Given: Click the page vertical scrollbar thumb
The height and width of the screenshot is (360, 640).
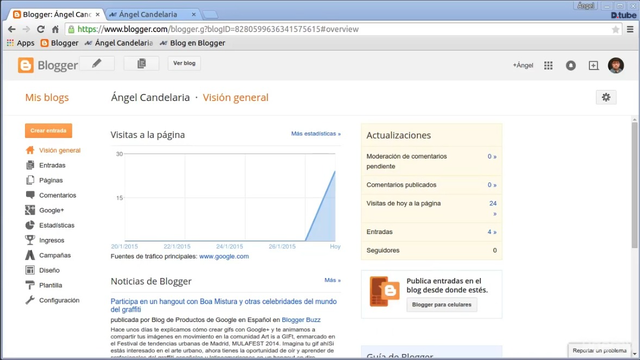Looking at the screenshot, I should [x=634, y=184].
